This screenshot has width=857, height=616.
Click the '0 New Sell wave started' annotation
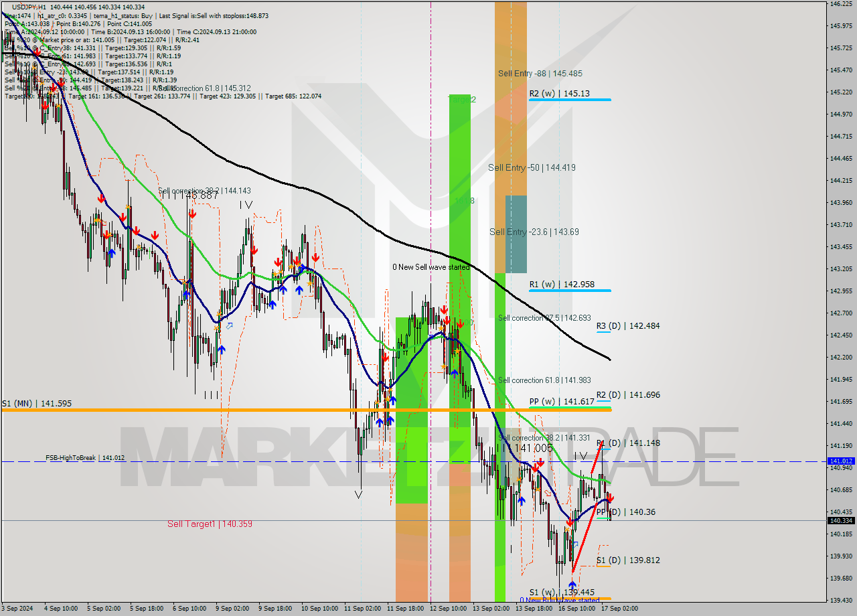coord(431,267)
